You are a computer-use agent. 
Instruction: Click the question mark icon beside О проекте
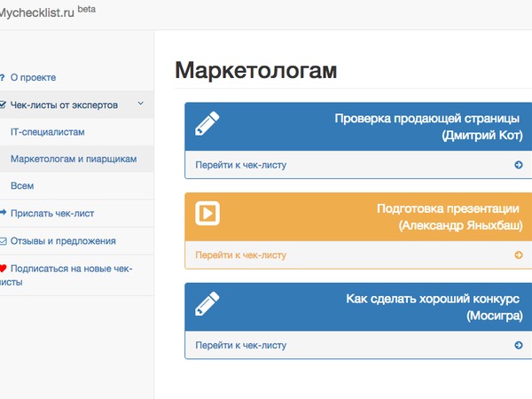(x=3, y=78)
